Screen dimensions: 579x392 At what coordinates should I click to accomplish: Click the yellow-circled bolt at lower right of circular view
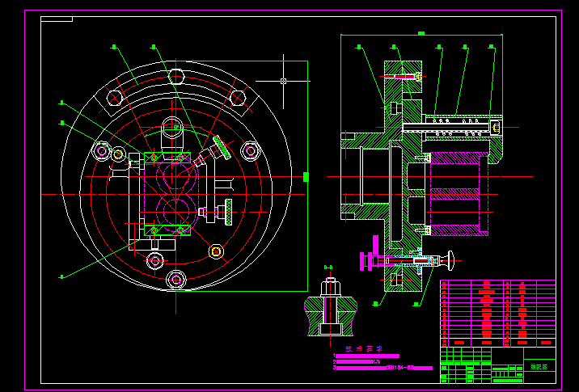(x=217, y=251)
